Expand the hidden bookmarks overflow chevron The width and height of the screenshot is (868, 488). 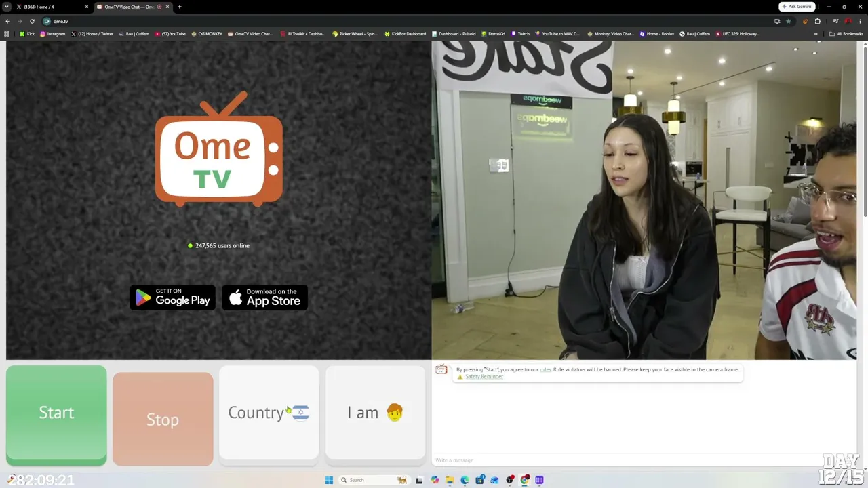(x=816, y=33)
